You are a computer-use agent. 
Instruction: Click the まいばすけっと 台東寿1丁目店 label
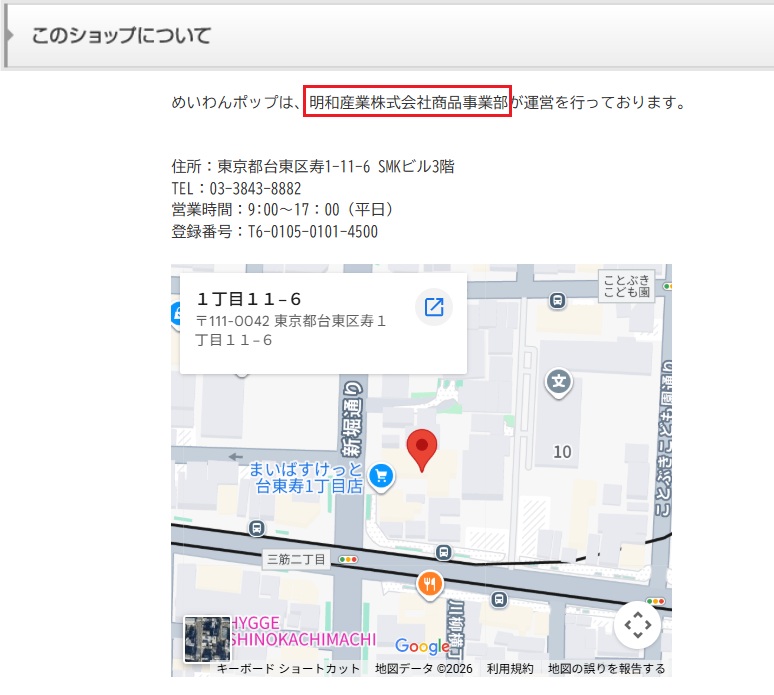tap(306, 478)
